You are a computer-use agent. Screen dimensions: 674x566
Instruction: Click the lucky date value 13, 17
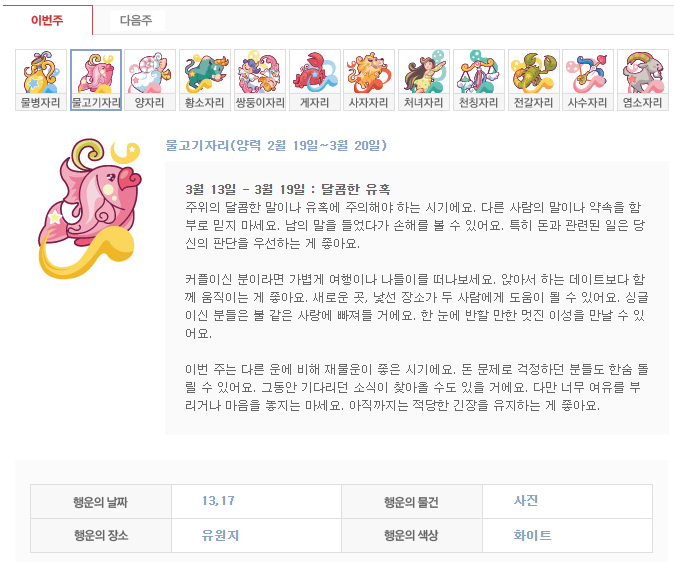click(218, 501)
